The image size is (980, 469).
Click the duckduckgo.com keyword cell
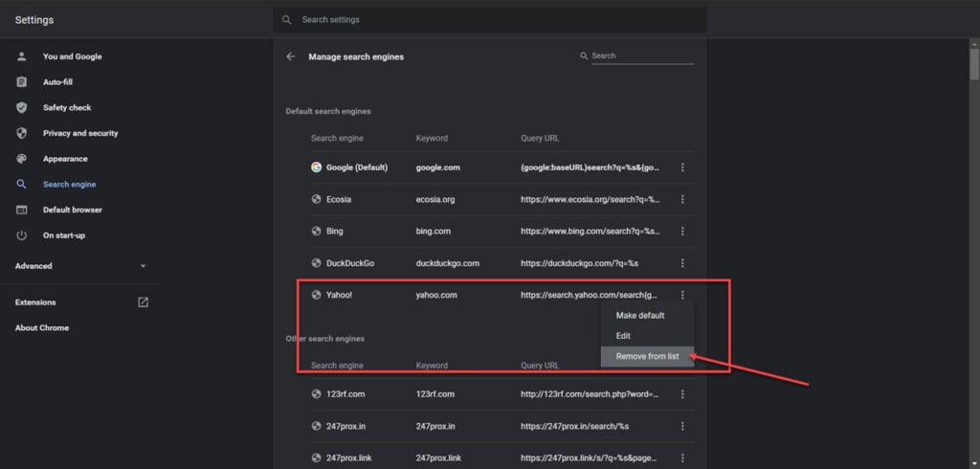[x=448, y=263]
